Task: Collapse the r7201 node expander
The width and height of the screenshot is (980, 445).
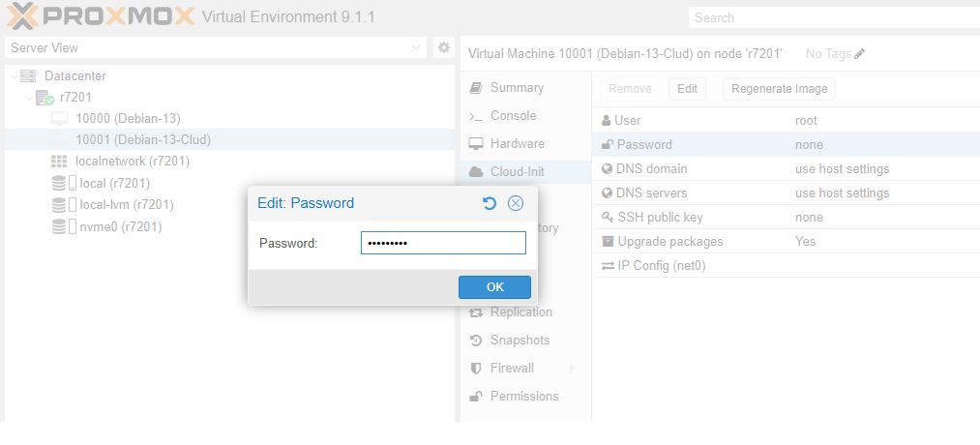Action: (28, 97)
